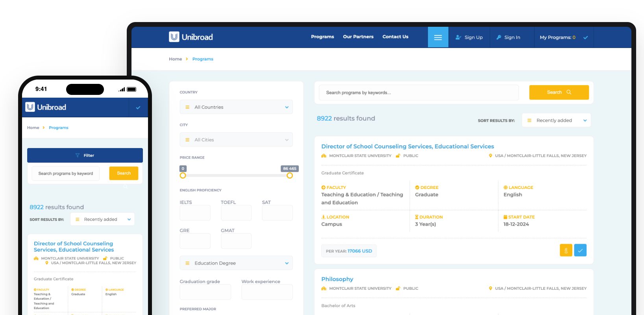Click the yellow info icon on the Director card
This screenshot has width=644, height=315.
566,250
